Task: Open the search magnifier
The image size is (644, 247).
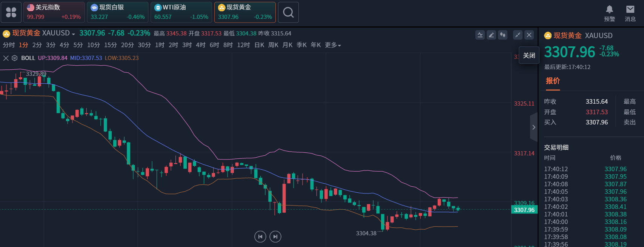Action: click(x=288, y=12)
